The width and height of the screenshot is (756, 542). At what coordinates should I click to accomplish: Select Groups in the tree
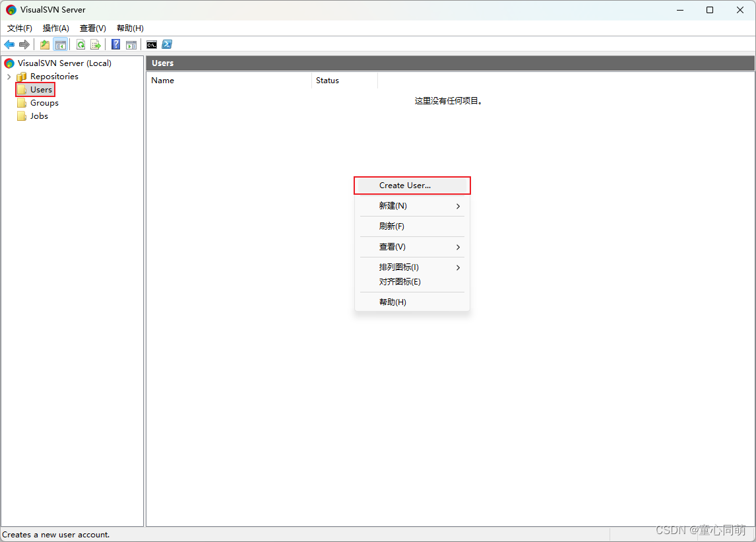44,103
